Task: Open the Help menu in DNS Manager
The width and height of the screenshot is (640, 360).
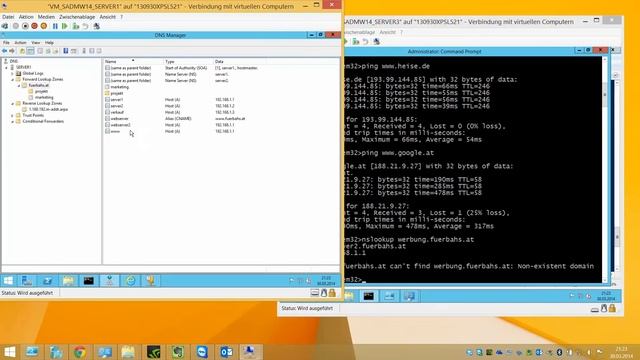Action: [49, 43]
